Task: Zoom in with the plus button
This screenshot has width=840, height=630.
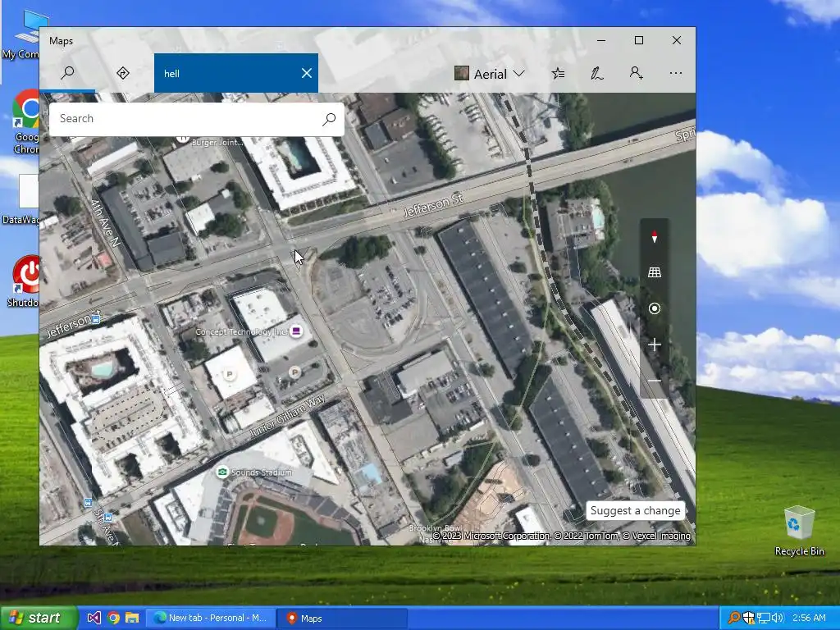Action: click(654, 345)
